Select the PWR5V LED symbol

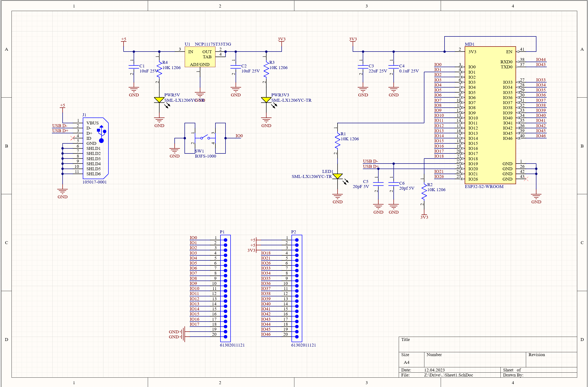pyautogui.click(x=159, y=100)
